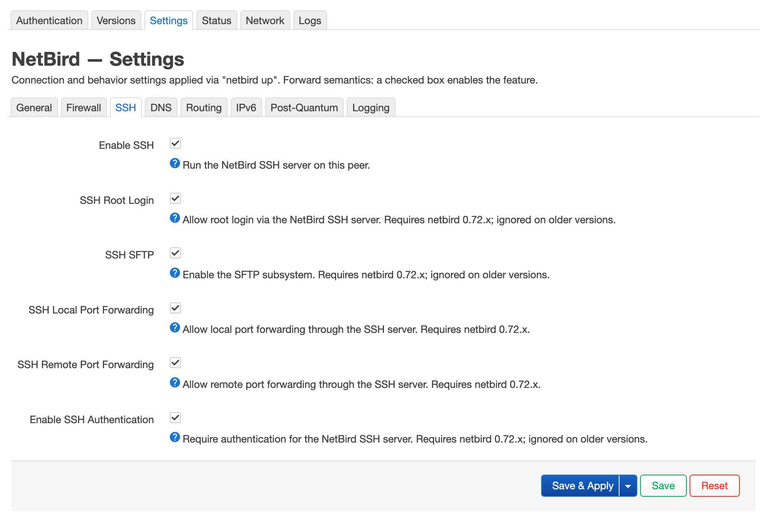764x532 pixels.
Task: Open the DNS settings tab
Action: point(161,108)
